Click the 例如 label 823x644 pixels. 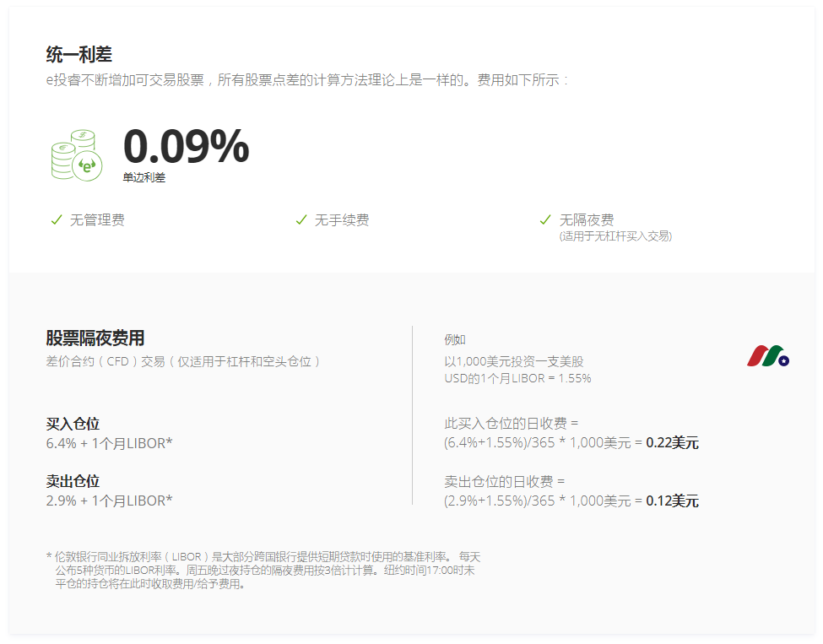tap(454, 339)
